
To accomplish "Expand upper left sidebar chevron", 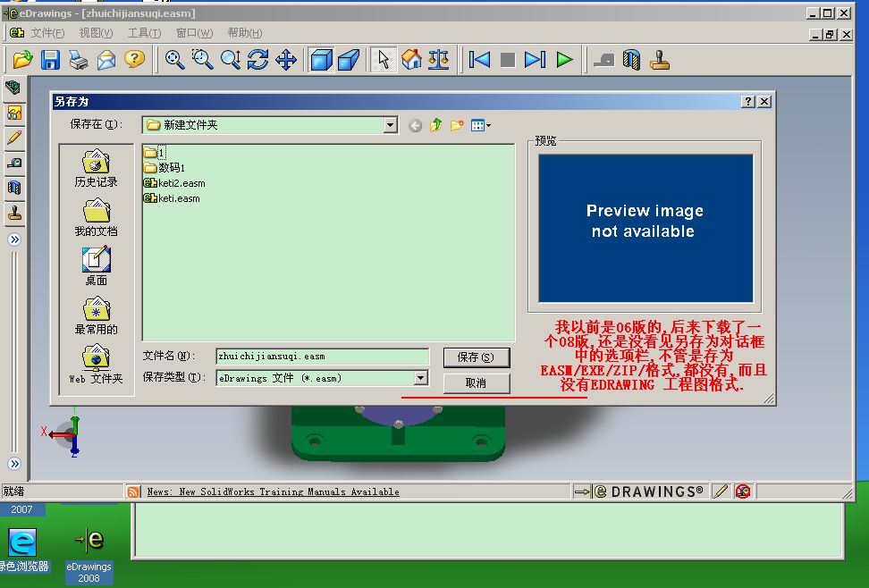I will tap(14, 240).
